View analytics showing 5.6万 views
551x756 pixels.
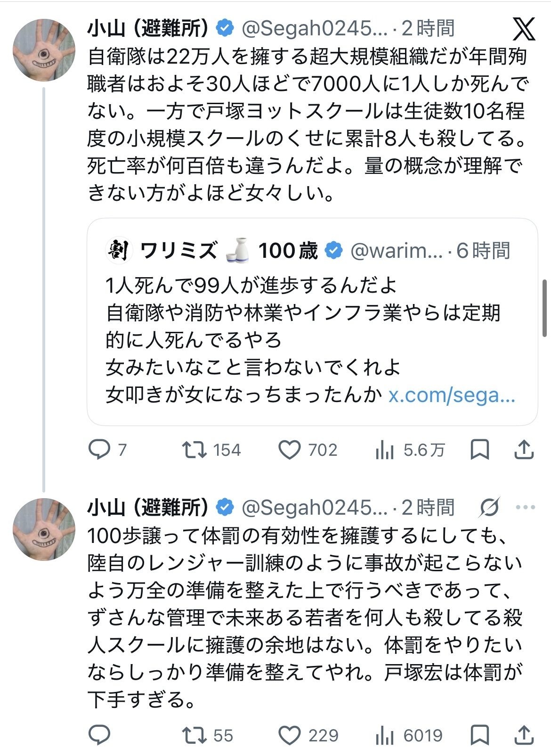coord(385,451)
